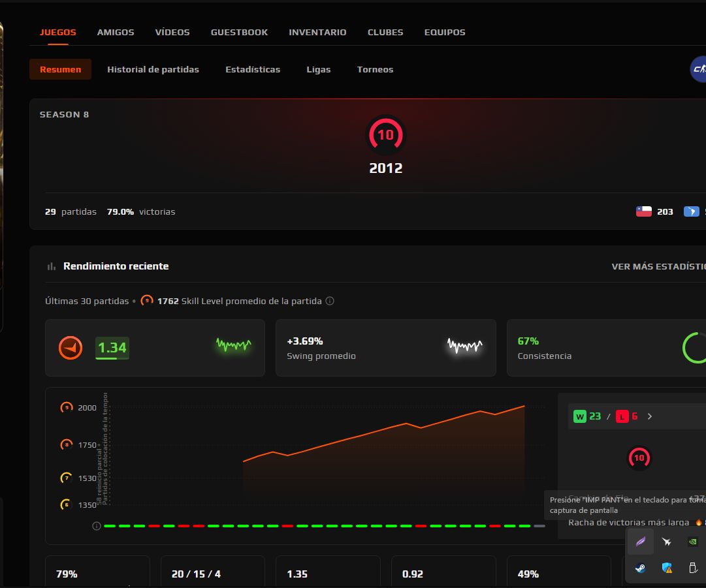Click the 49% stat card

[559, 571]
